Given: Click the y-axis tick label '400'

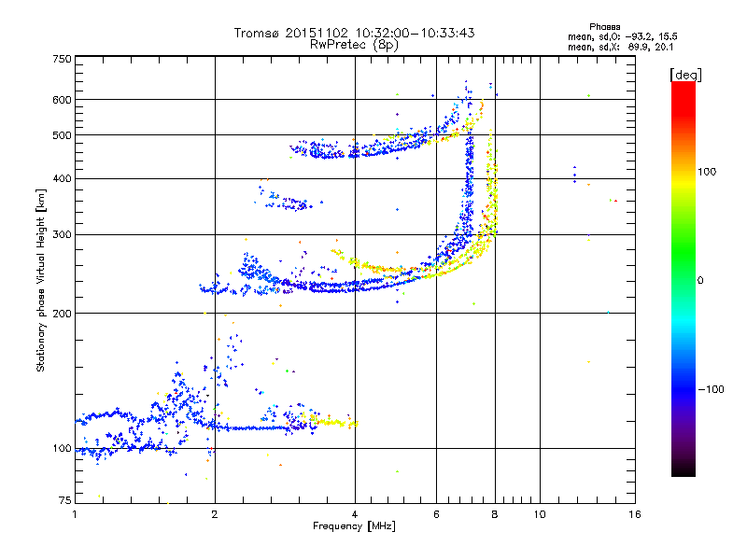Looking at the screenshot, I should pos(62,179).
